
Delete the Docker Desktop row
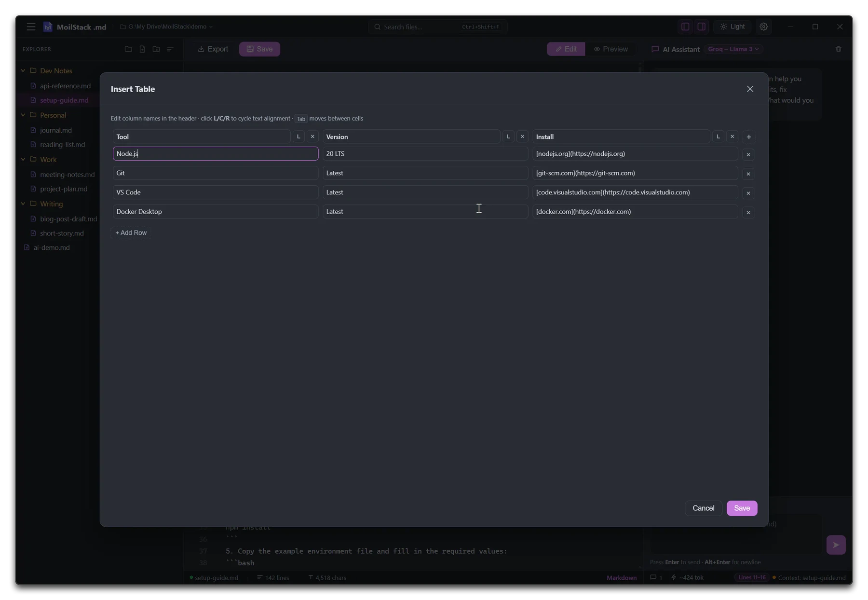pyautogui.click(x=748, y=212)
